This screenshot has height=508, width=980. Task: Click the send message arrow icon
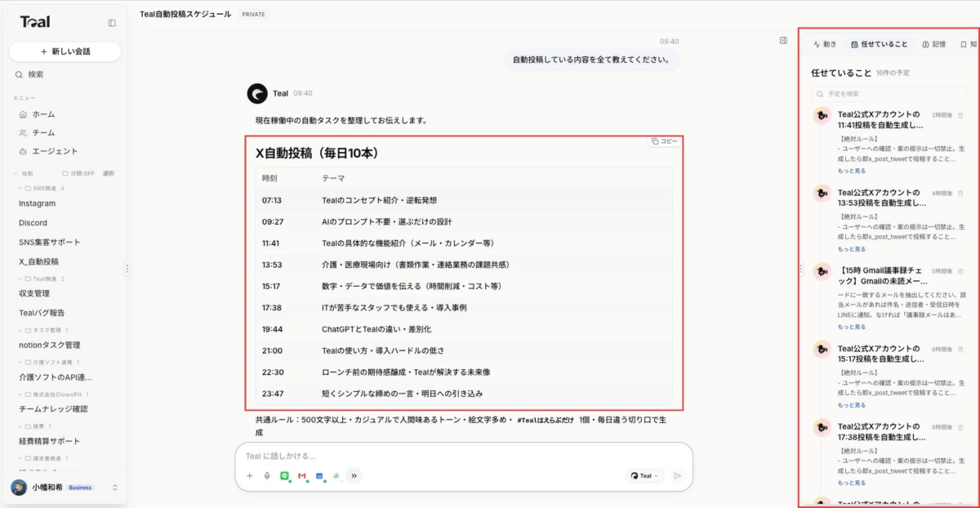pos(677,475)
